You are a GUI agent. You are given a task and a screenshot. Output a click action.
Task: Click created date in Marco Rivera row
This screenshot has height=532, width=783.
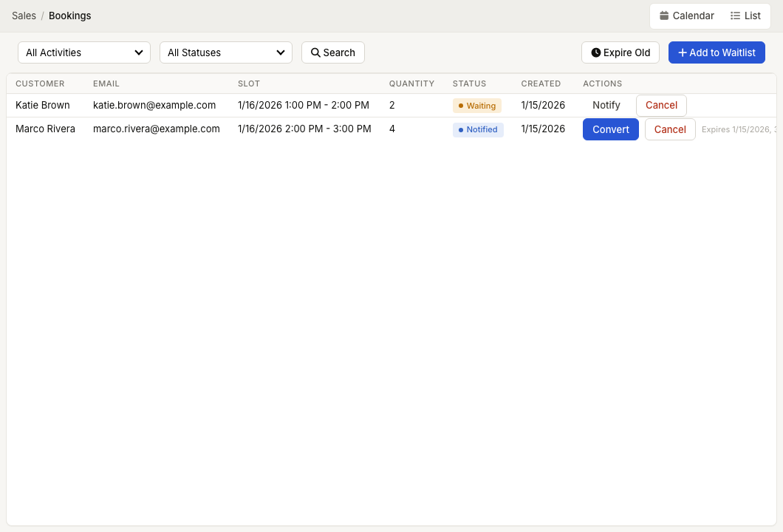[x=543, y=129]
